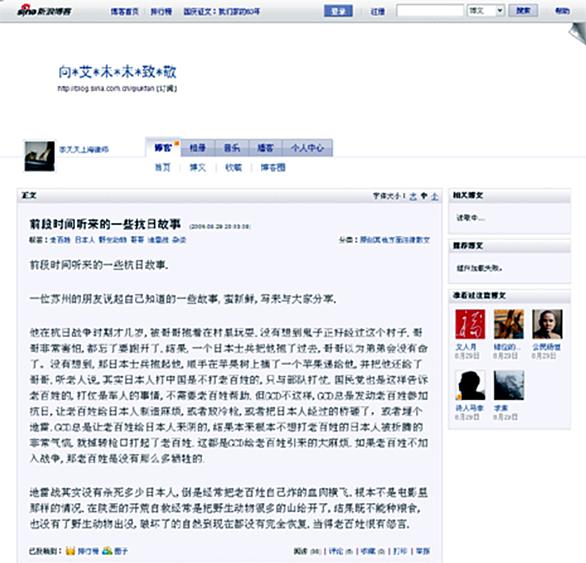Click the blog title 向*艾*未*未*致*敬
This screenshot has width=586, height=563.
coord(117,72)
